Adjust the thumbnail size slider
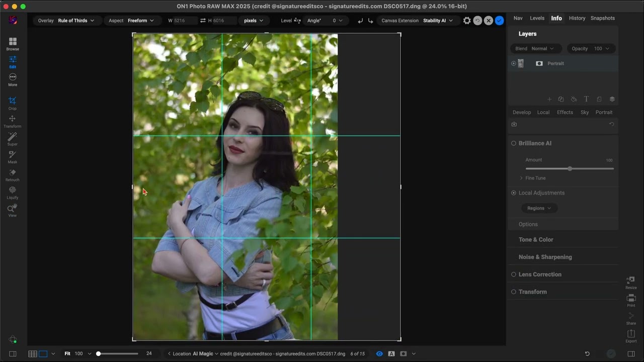The height and width of the screenshot is (362, 644). (x=118, y=354)
